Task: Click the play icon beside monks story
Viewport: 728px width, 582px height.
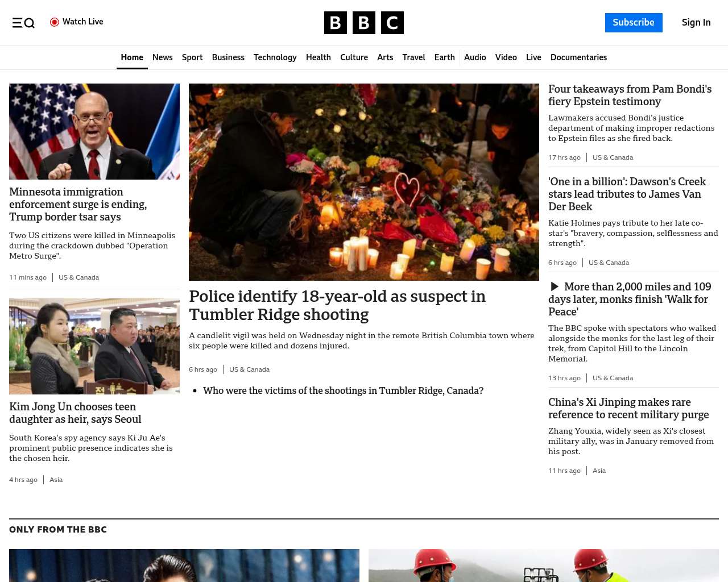Action: 555,287
